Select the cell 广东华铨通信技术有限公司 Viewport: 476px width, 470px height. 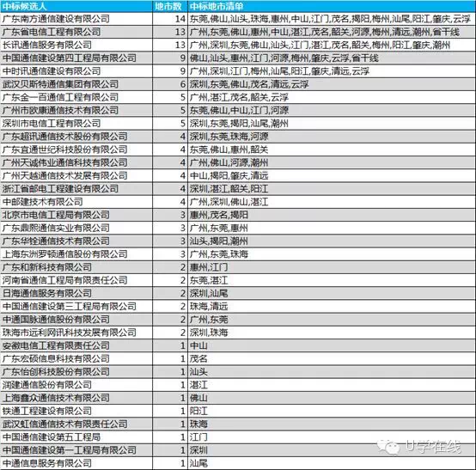(76, 241)
